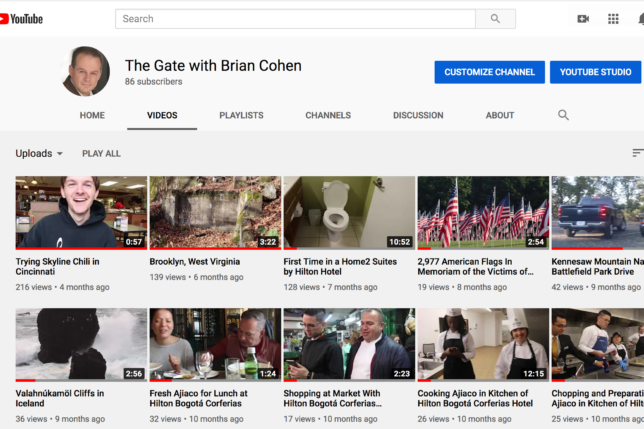This screenshot has width=644, height=429.
Task: Click the 86 subscribers text
Action: [154, 82]
